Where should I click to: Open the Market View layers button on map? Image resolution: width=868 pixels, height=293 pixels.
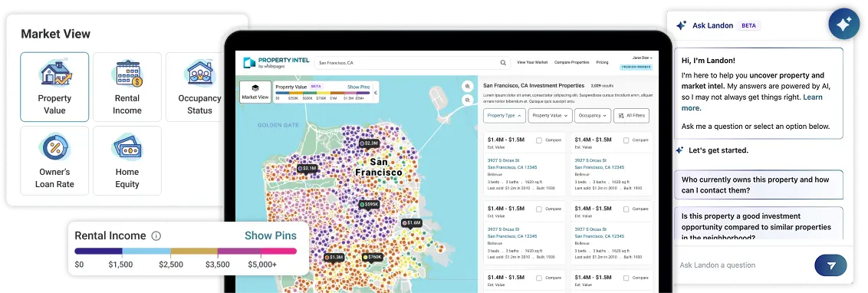coord(255,92)
